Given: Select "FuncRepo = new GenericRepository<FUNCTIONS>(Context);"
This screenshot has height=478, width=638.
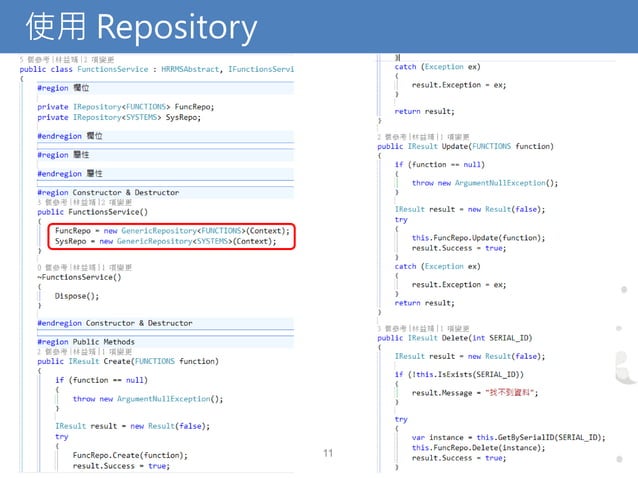Looking at the screenshot, I should pyautogui.click(x=172, y=231).
